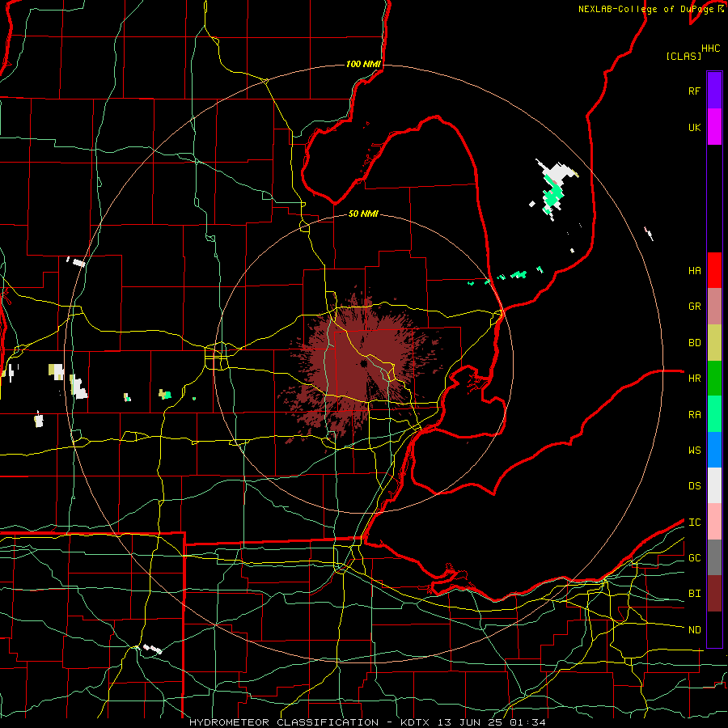The width and height of the screenshot is (728, 728).
Task: Pick the HR green legend swatch
Action: [714, 379]
